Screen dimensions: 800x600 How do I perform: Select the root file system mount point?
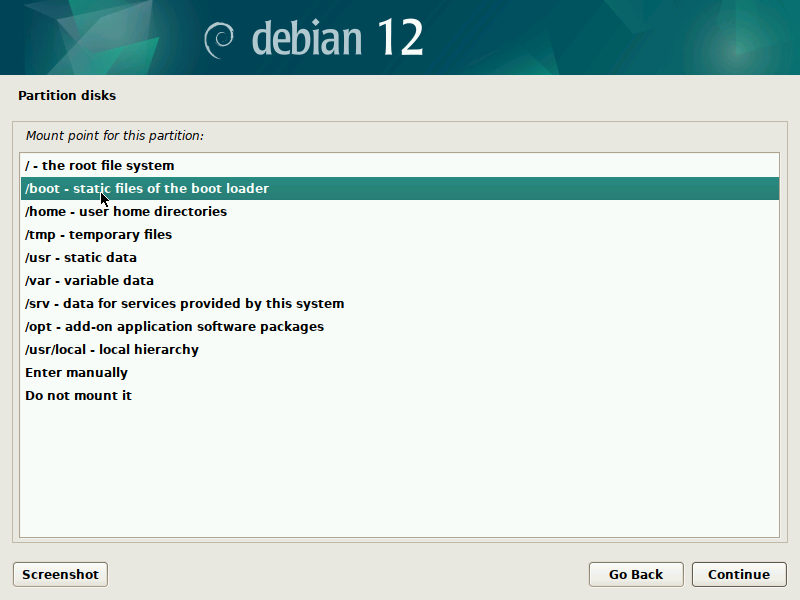point(399,165)
